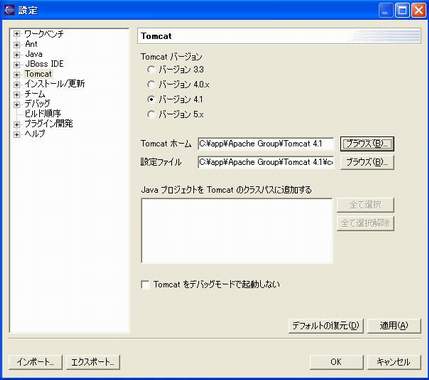429x380 pixels.
Task: Select ヘルプ in the preferences tree
Action: coord(34,134)
